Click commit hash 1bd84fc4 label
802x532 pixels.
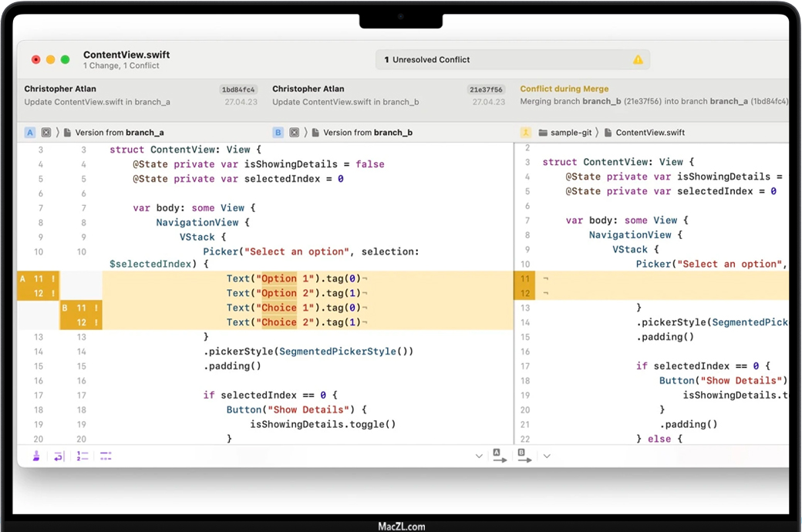(x=238, y=89)
